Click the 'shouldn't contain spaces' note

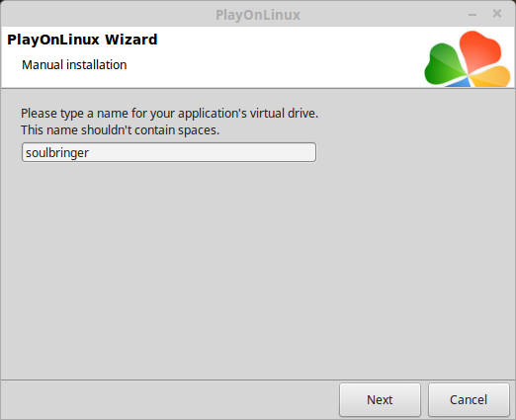click(x=120, y=130)
